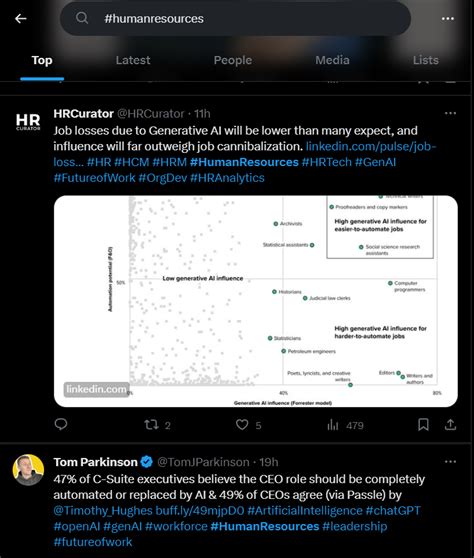Share HRCurator's post via the upload icon
Viewport: 474px width, 558px height.
click(450, 424)
